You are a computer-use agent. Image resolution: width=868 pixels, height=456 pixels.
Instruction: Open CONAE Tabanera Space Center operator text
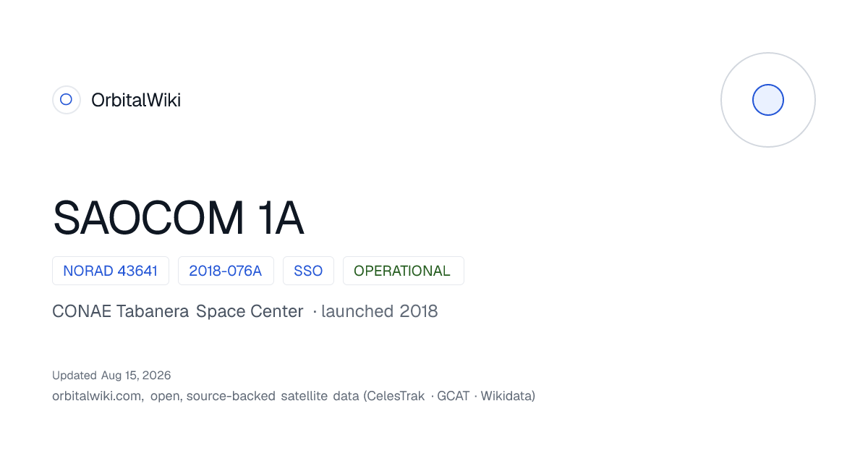(x=178, y=311)
